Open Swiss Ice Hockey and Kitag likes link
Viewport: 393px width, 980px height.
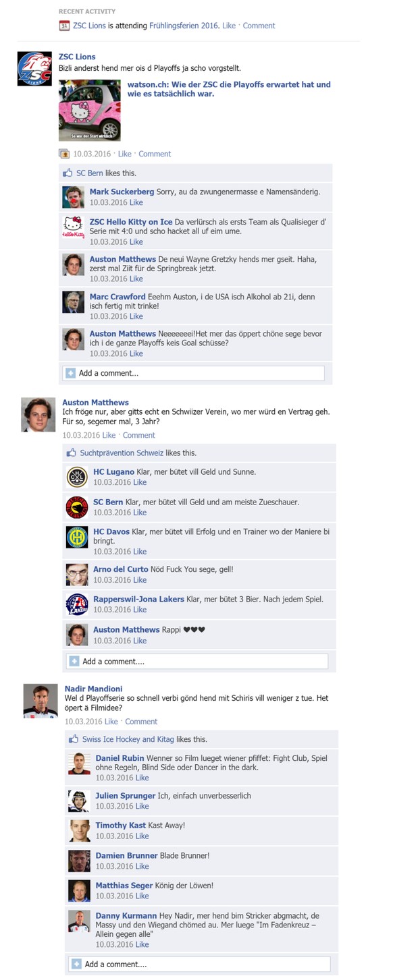[128, 739]
